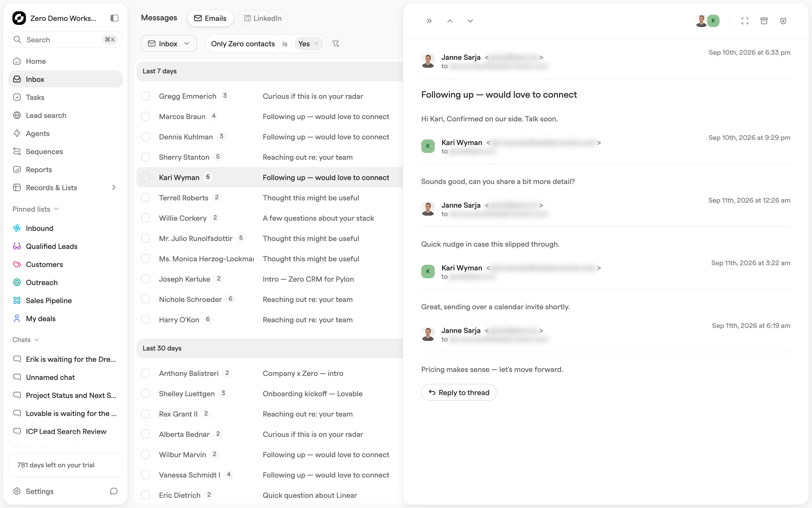The width and height of the screenshot is (812, 508).
Task: Collapse Pinned lists section
Action: click(36, 209)
